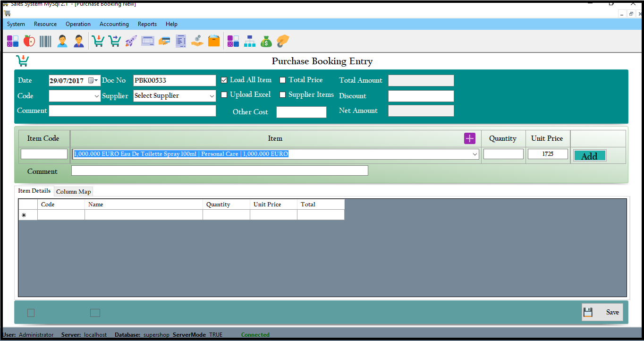Click the hand holding credit card icon

[164, 41]
